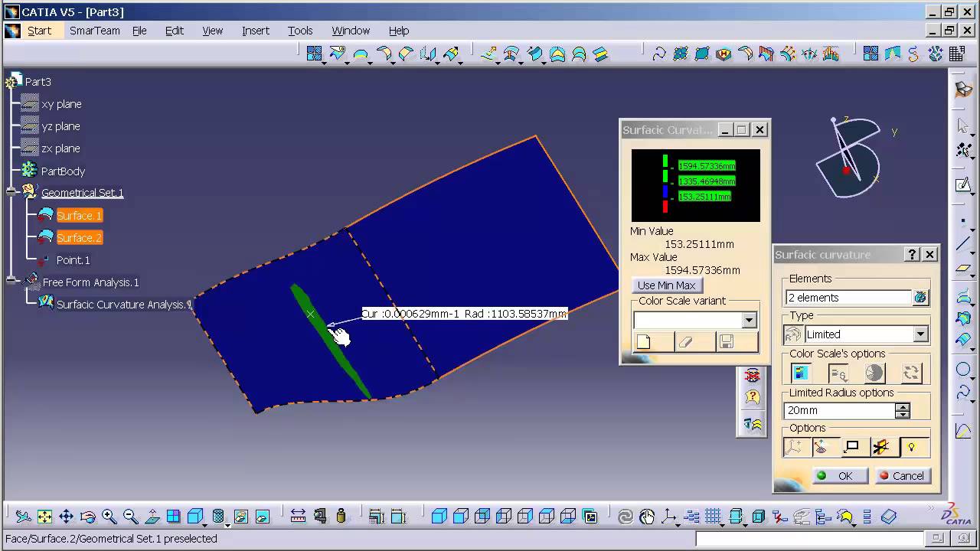Click the Circle tool on right toolbar

click(x=963, y=370)
